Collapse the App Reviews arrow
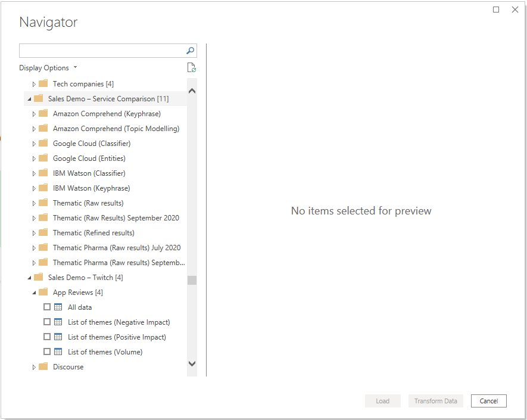This screenshot has height=420, width=527. coord(34,293)
